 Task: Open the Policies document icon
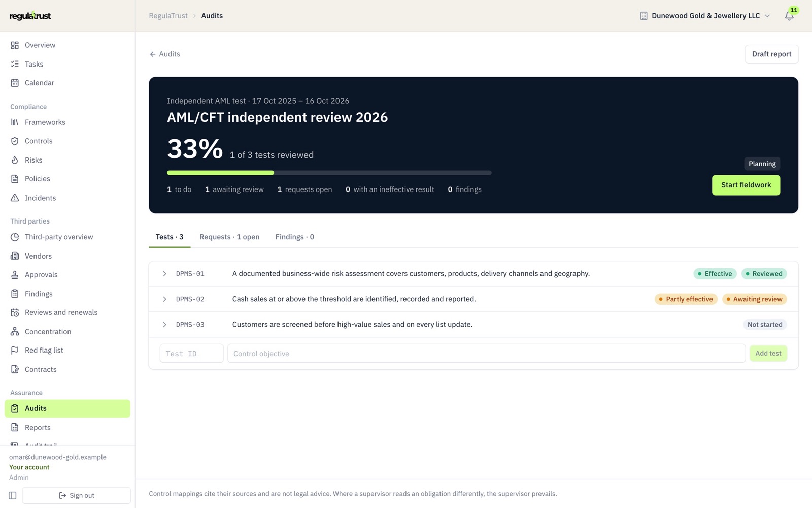coord(15,179)
